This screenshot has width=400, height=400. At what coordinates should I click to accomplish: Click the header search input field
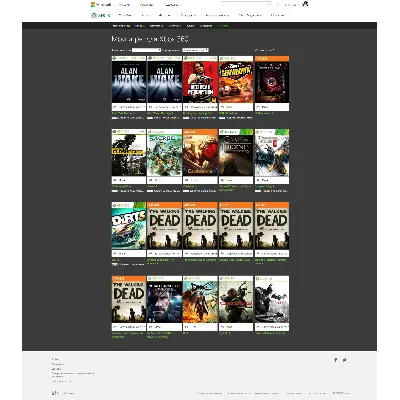pos(246,4)
